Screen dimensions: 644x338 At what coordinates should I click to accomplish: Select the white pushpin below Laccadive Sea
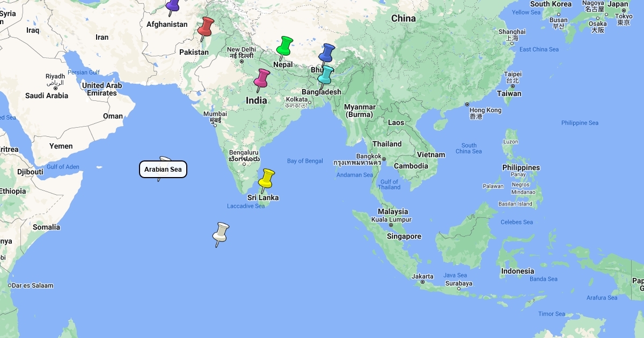tap(221, 233)
